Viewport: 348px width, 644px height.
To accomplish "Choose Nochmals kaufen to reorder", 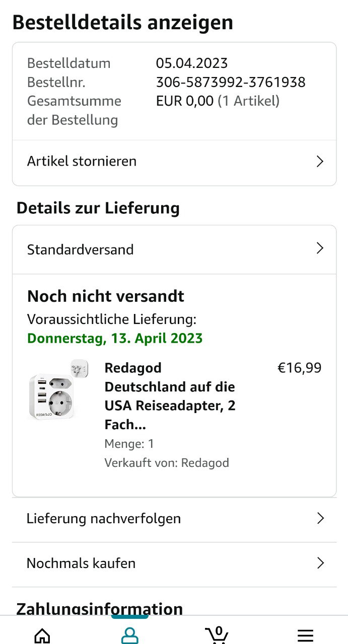I will [81, 563].
